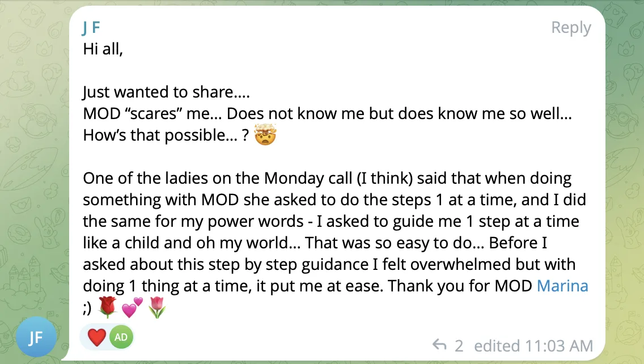The width and height of the screenshot is (644, 364).
Task: Click the two pink hearts emoji
Action: pyautogui.click(x=132, y=307)
